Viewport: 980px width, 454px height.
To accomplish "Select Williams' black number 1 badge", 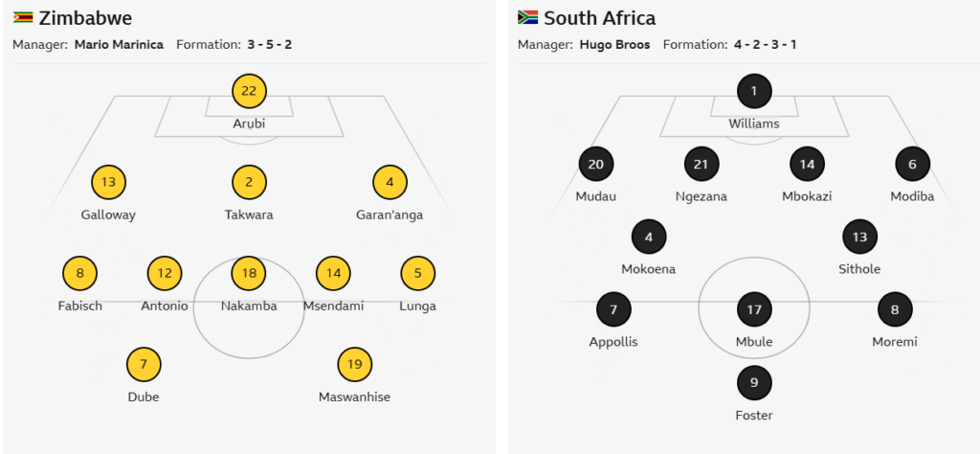I will [x=754, y=91].
